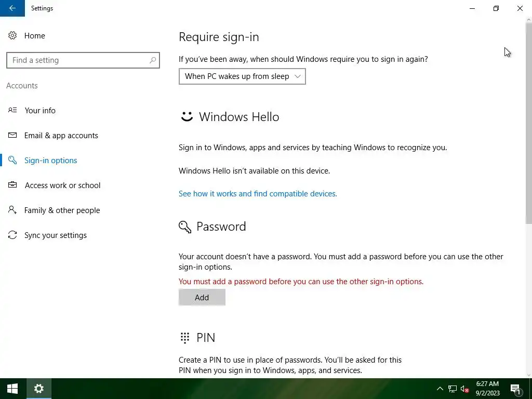Restore down the Settings window
The image size is (532, 399).
coord(496,8)
